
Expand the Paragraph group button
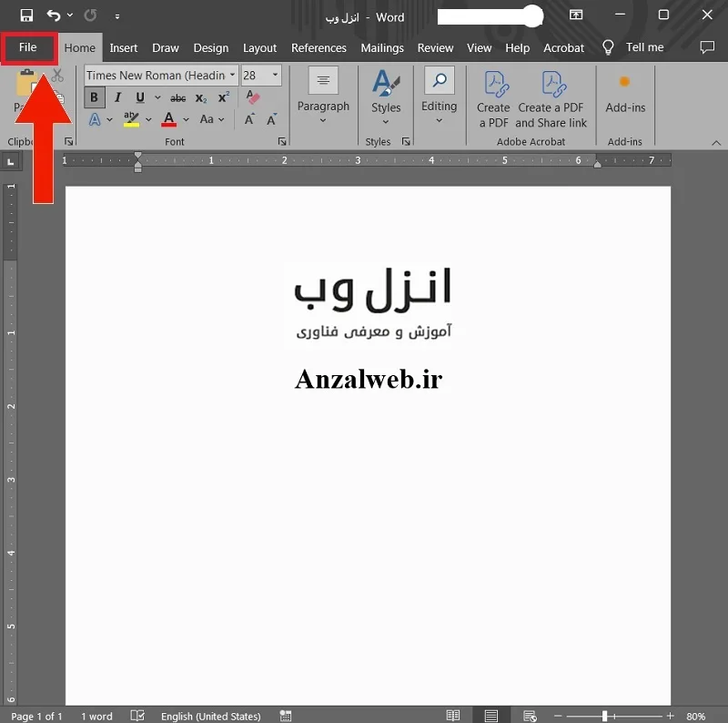[x=323, y=97]
